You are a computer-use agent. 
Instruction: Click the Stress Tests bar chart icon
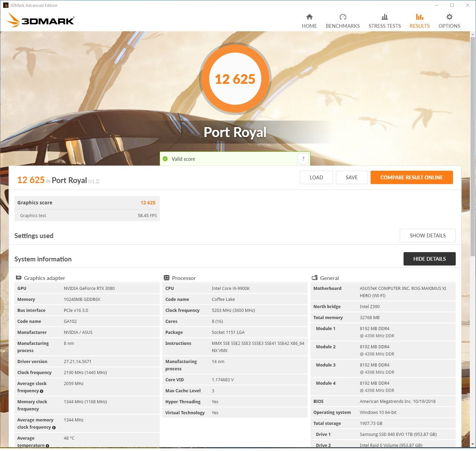[x=385, y=17]
